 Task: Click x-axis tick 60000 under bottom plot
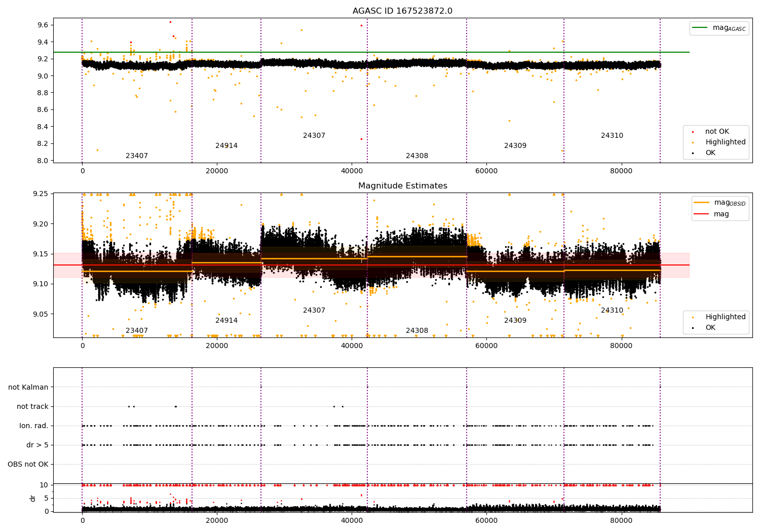point(486,520)
